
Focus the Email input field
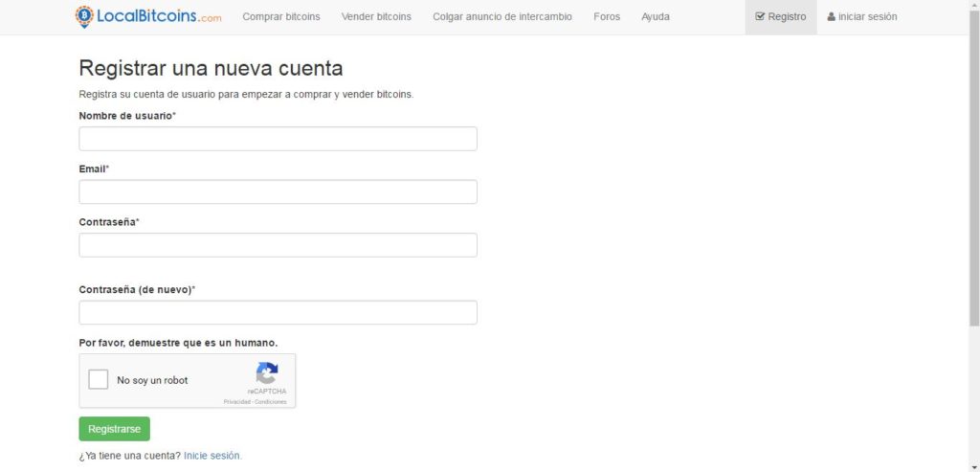pyautogui.click(x=278, y=191)
